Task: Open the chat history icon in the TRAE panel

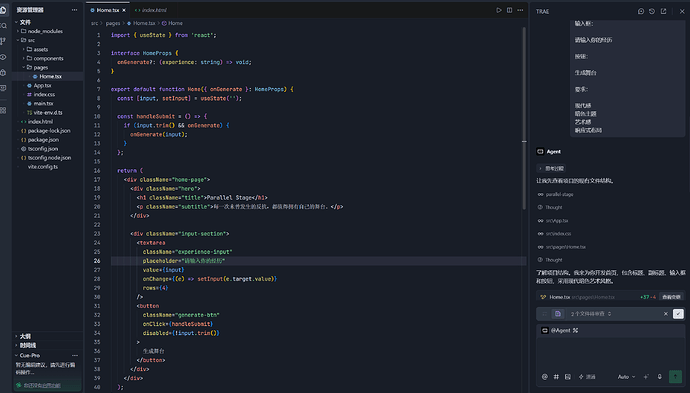Action: 652,11
